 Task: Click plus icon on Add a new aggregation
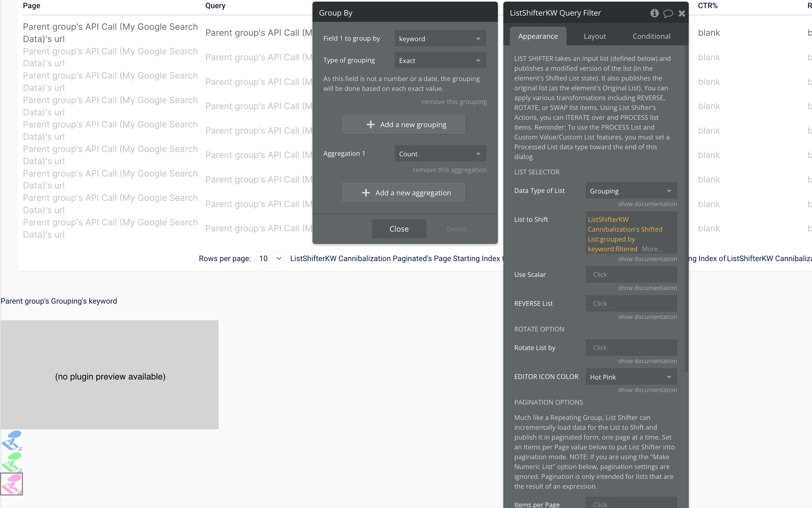point(366,193)
